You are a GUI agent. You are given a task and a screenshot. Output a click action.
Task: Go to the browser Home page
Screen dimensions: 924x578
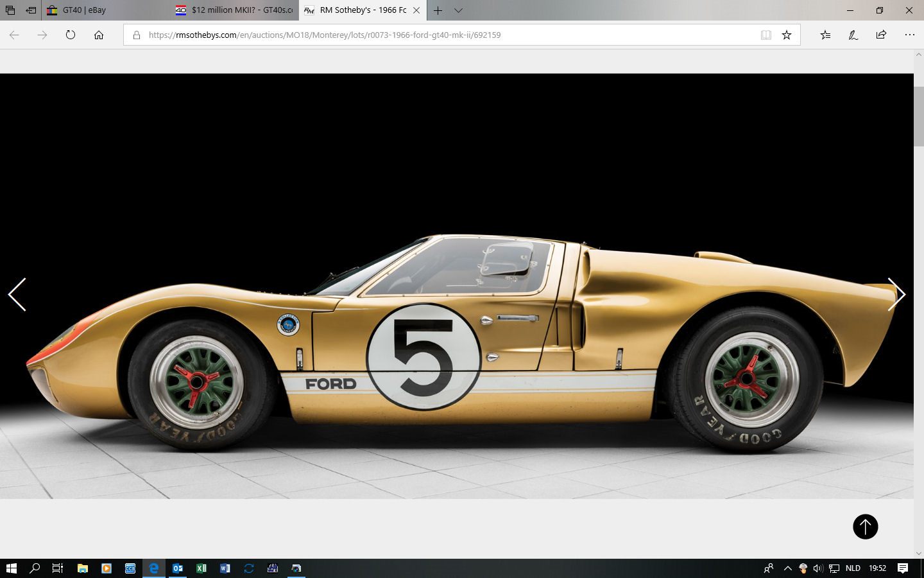pos(99,35)
